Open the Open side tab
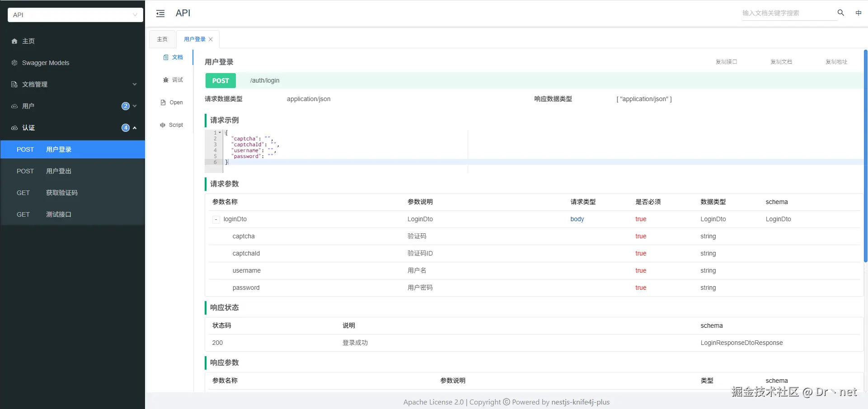 click(172, 102)
